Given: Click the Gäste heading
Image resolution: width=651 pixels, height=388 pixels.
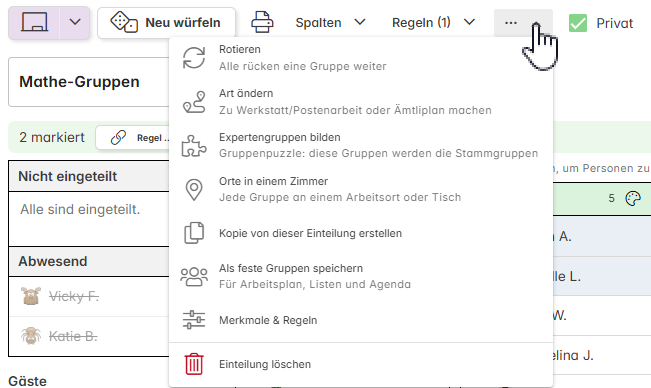Looking at the screenshot, I should pos(27,381).
